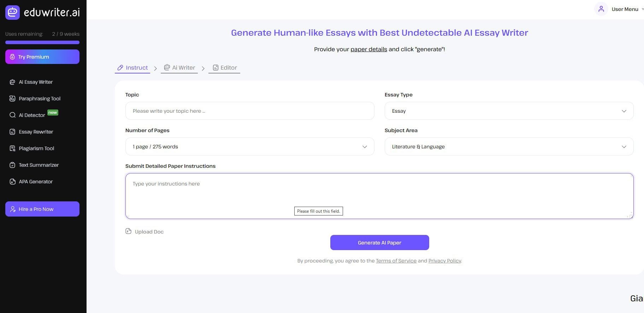Click the Plagiarism Tool sidebar icon
Image resolution: width=644 pixels, height=313 pixels.
[12, 148]
